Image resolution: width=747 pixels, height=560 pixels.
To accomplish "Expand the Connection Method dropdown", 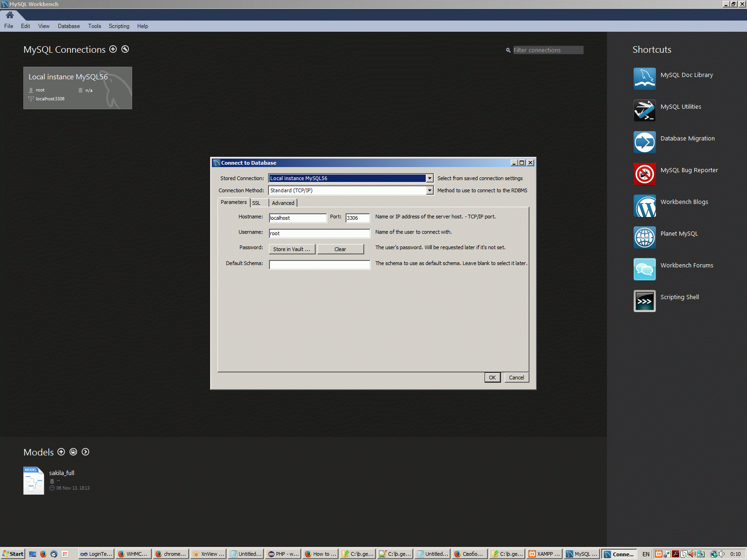I will tap(430, 190).
